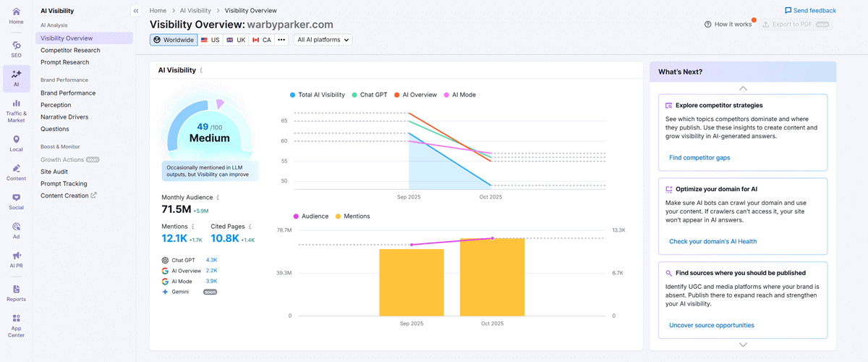Click the Export to PDF upload icon
This screenshot has height=362, width=868.
pyautogui.click(x=767, y=25)
